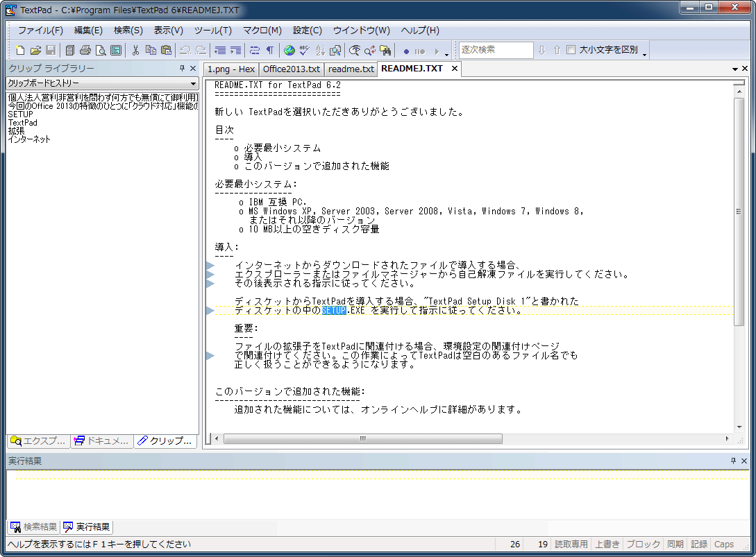The width and height of the screenshot is (756, 557).
Task: Click the horizontal scrollbar thumb in editor
Action: (x=362, y=438)
